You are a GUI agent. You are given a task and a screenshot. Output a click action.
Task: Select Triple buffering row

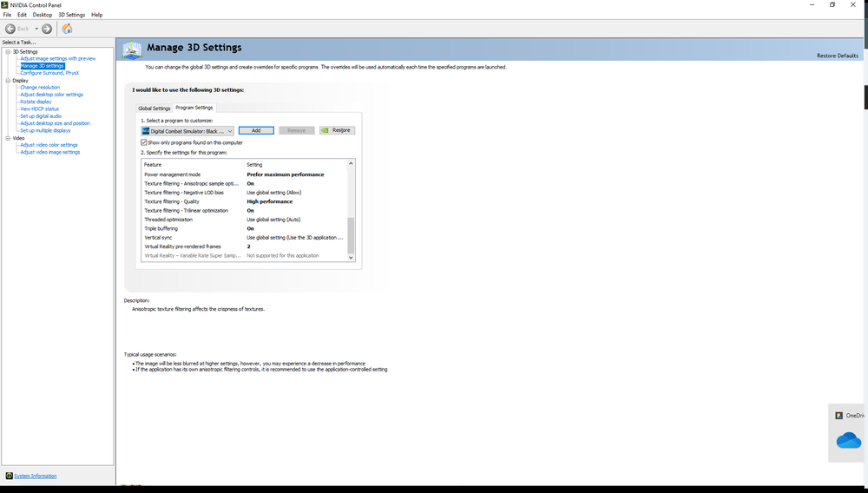pyautogui.click(x=244, y=228)
